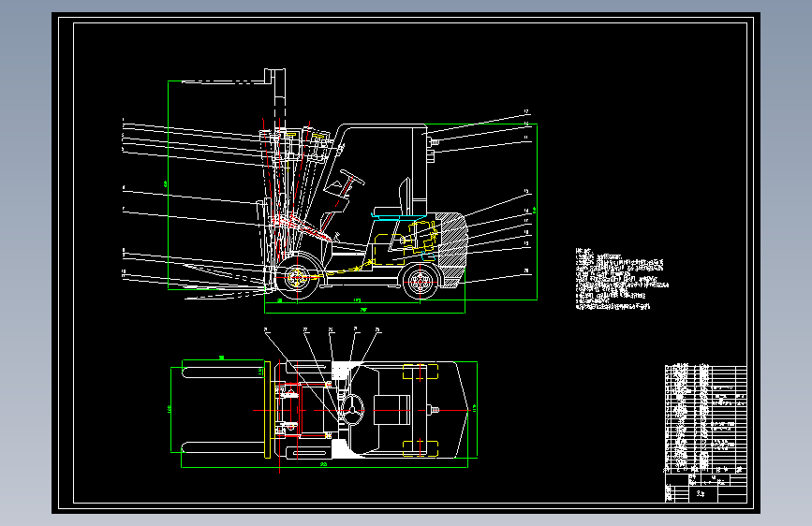Select the upper fork in the top view

tap(223, 373)
